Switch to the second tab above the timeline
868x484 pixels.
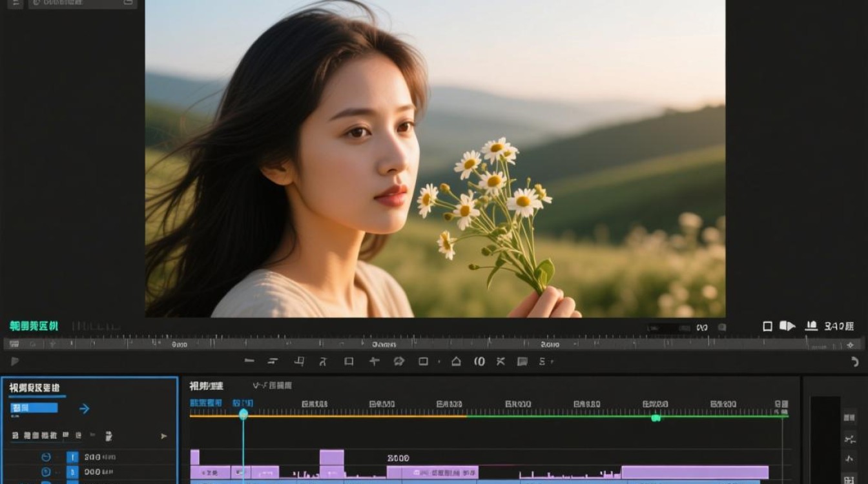coord(272,385)
